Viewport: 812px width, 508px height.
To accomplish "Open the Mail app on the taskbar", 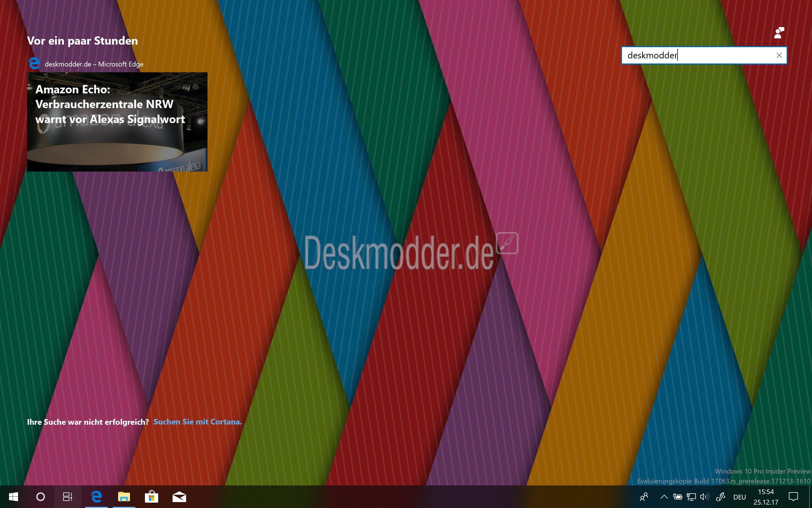I will [179, 497].
